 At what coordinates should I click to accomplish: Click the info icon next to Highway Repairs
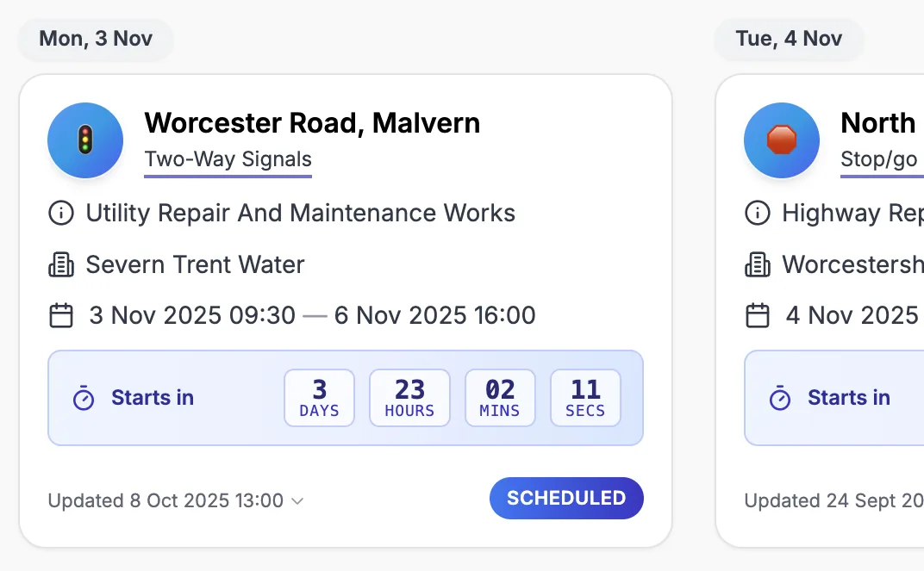758,213
